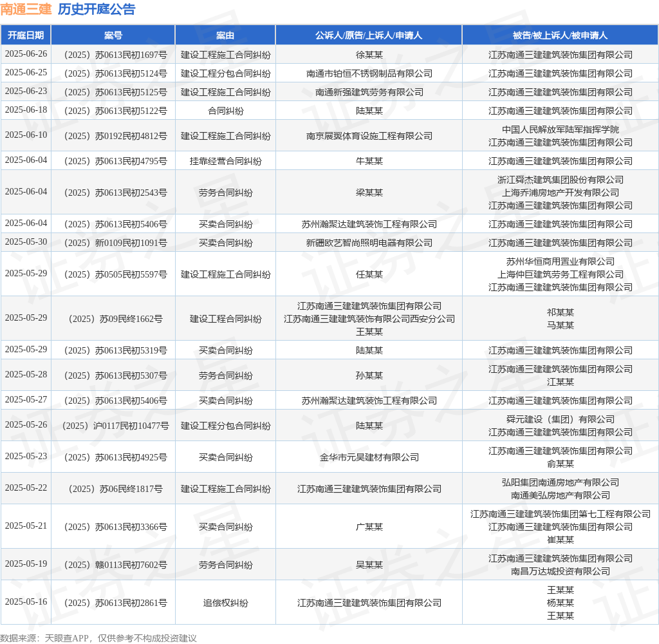Click plaintiff 牛某某
The width and height of the screenshot is (659, 644).
(x=369, y=161)
